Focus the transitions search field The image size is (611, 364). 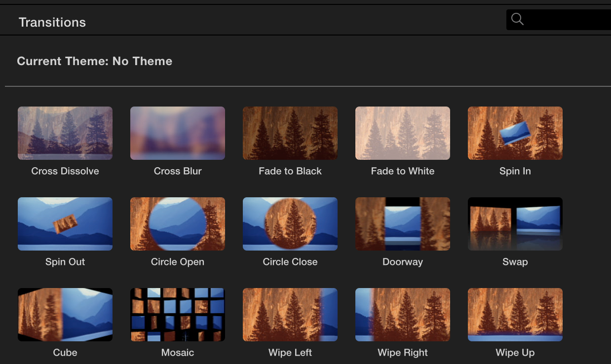click(x=568, y=20)
